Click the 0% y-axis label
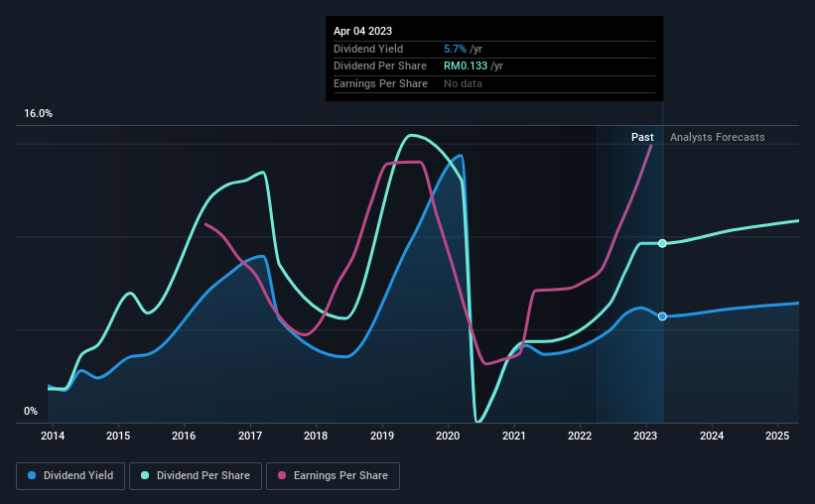Viewport: 815px width, 504px height. 31,411
